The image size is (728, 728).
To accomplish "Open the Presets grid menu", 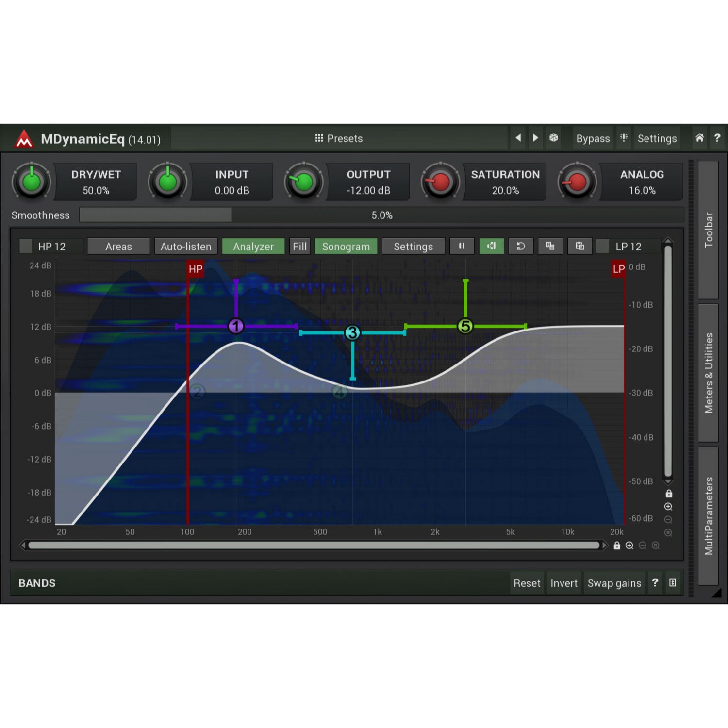I will coord(339,138).
